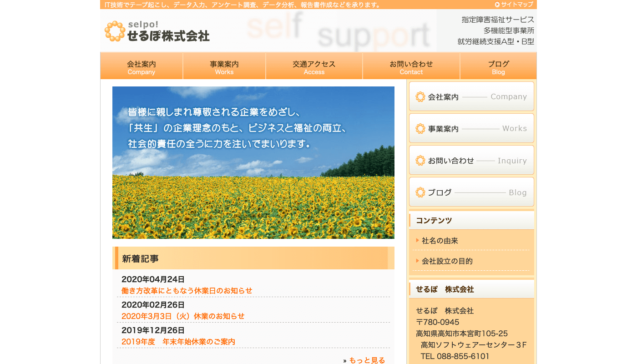Viewport: 637px width, 364px height.
Task: Click flower icon beside sidebar お問い合わせ
Action: [420, 161]
